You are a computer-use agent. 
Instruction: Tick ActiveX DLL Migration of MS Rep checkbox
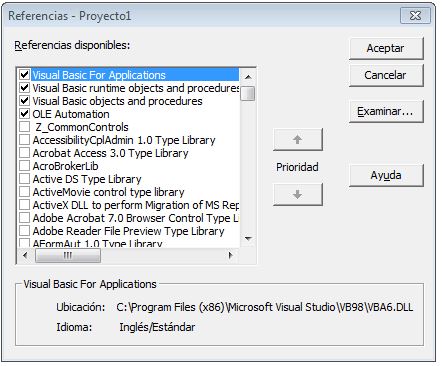[24, 205]
